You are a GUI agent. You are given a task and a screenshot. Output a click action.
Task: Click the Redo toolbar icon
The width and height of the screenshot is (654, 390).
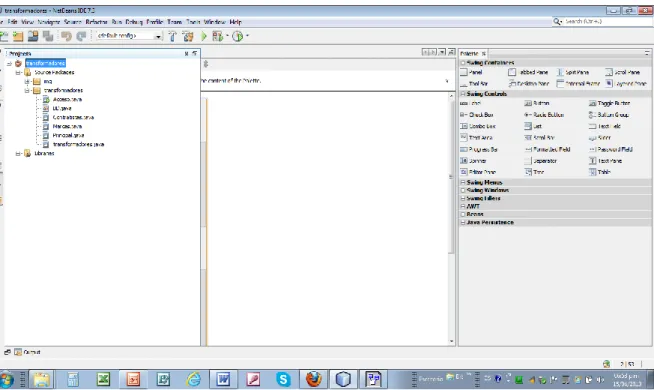[81, 37]
